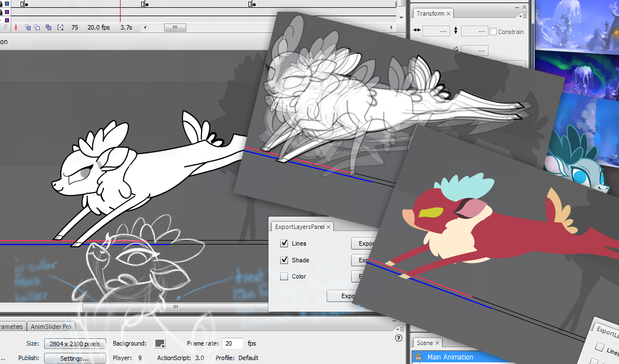Click the Transform height scale icon

coord(456,30)
